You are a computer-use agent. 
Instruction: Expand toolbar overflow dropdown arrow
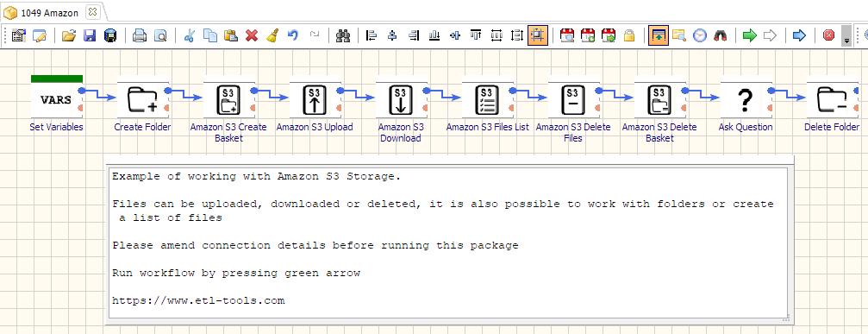pyautogui.click(x=846, y=36)
